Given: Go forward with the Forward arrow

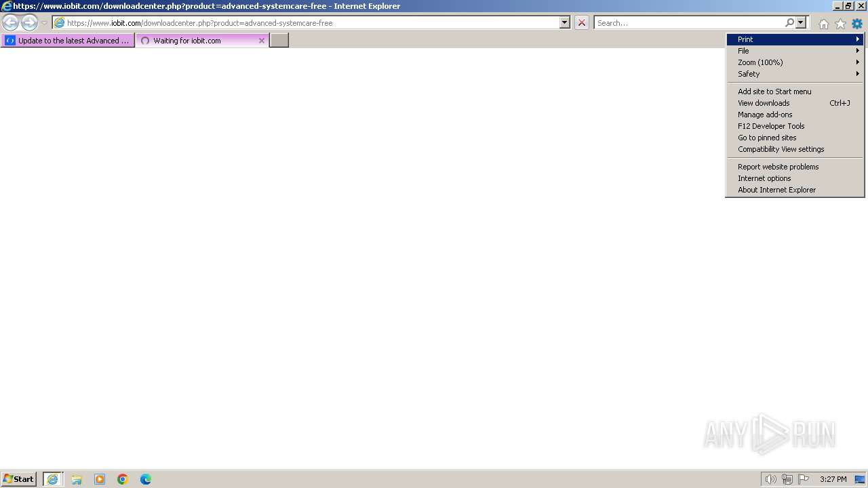Looking at the screenshot, I should (x=29, y=22).
